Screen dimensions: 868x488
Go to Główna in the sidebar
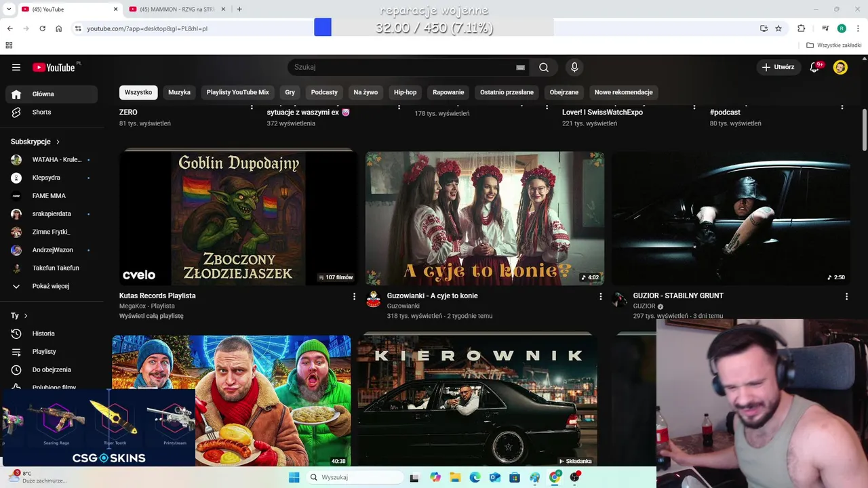(52, 94)
